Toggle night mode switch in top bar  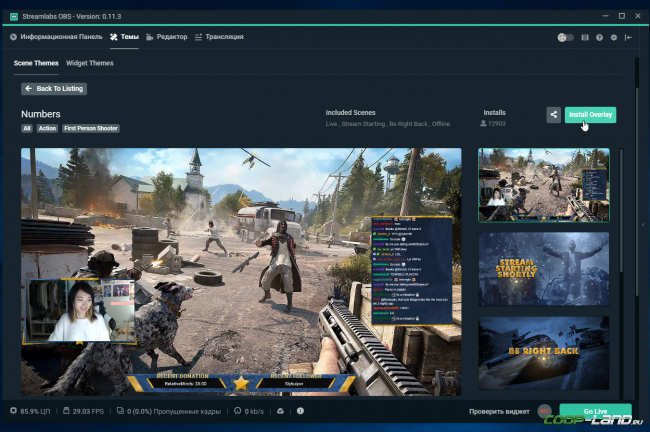pos(565,37)
